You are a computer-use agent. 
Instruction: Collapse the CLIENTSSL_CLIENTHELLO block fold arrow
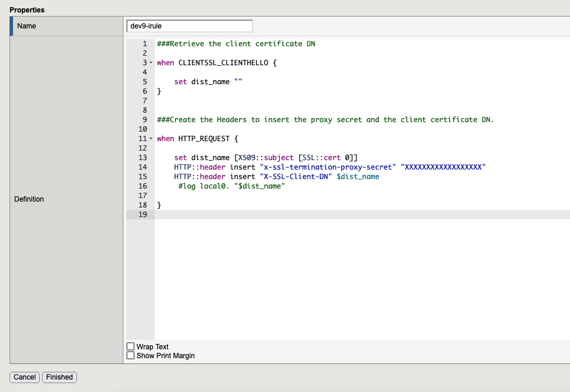(151, 63)
